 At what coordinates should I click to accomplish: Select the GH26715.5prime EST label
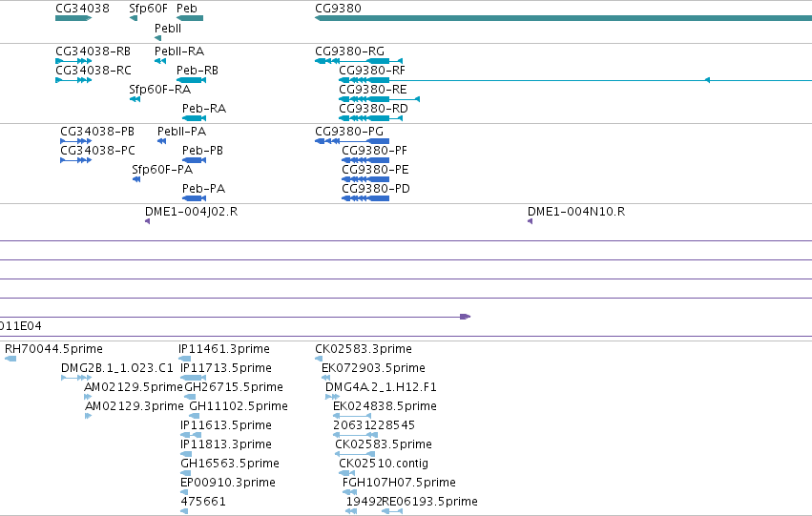point(234,387)
